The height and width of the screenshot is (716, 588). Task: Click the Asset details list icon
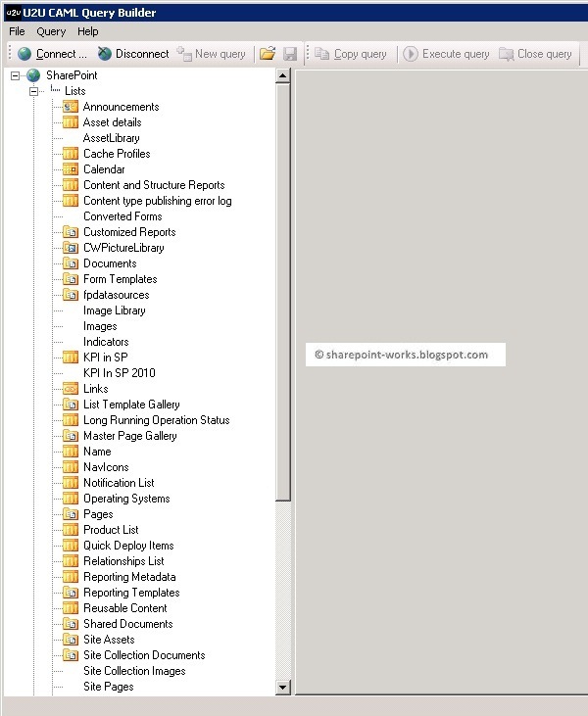(71, 122)
